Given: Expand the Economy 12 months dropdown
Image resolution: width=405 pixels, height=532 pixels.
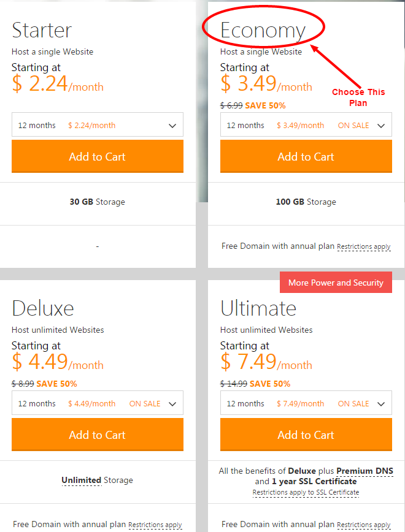Looking at the screenshot, I should [x=306, y=124].
